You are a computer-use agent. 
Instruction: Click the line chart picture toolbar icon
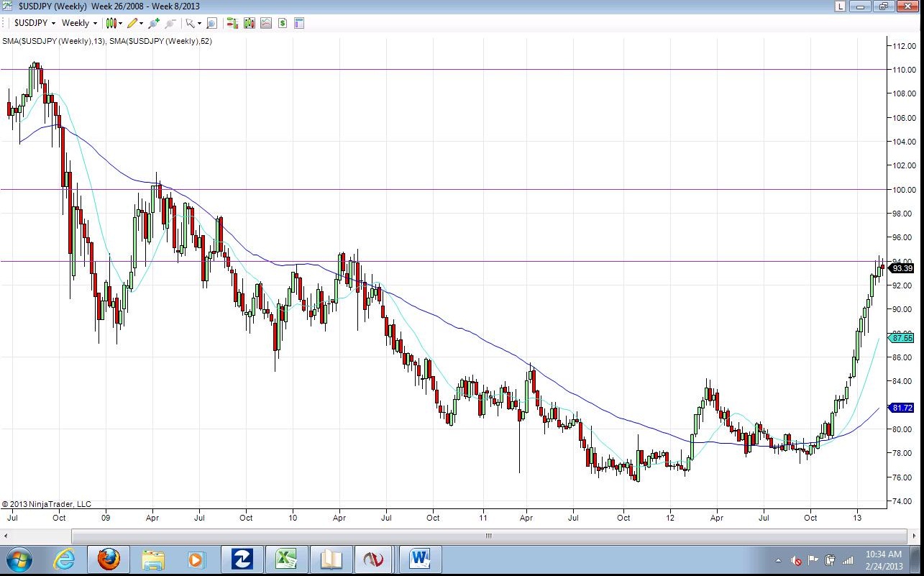(266, 23)
